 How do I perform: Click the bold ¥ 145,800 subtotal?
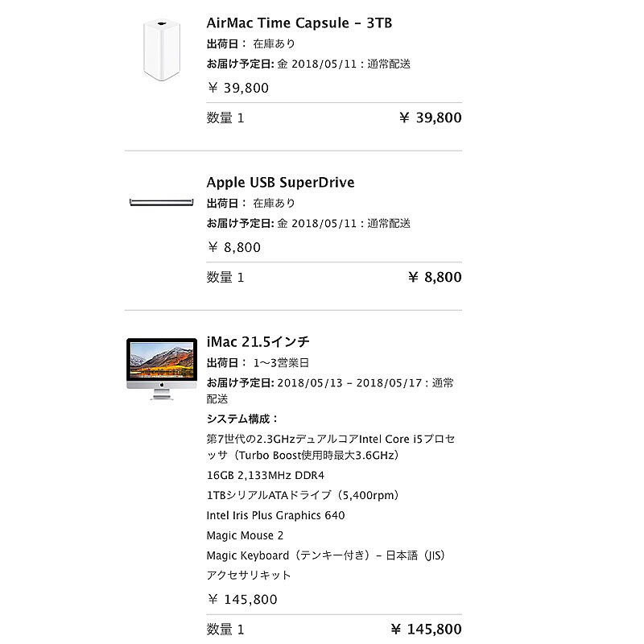pyautogui.click(x=426, y=630)
